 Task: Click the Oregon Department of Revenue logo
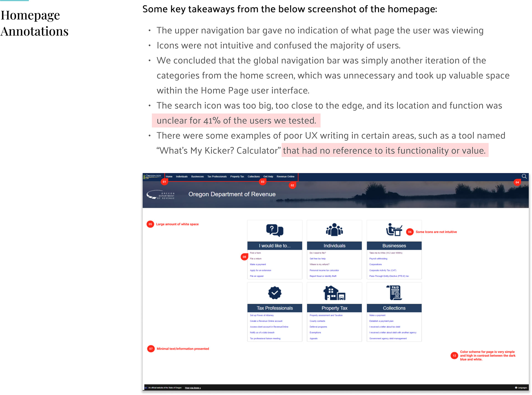click(161, 195)
